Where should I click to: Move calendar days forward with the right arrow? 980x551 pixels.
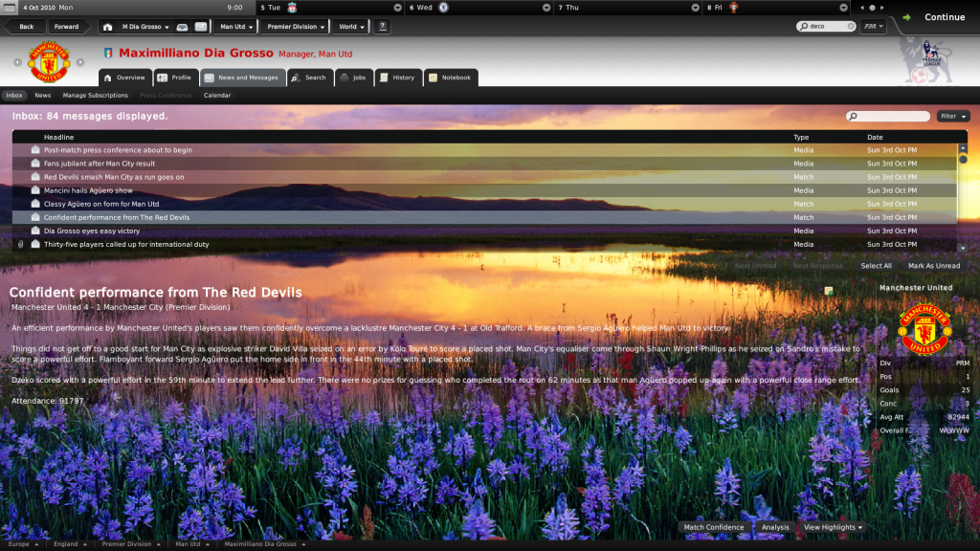881,8
